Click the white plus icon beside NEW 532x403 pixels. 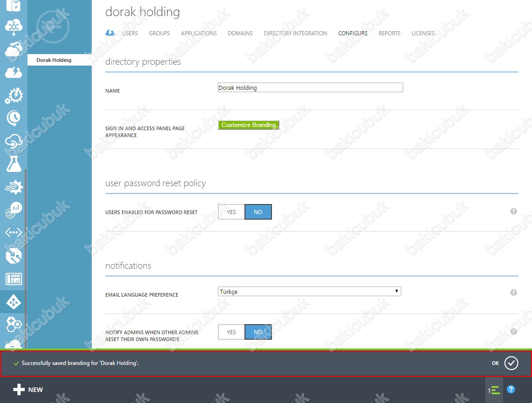[x=19, y=389]
